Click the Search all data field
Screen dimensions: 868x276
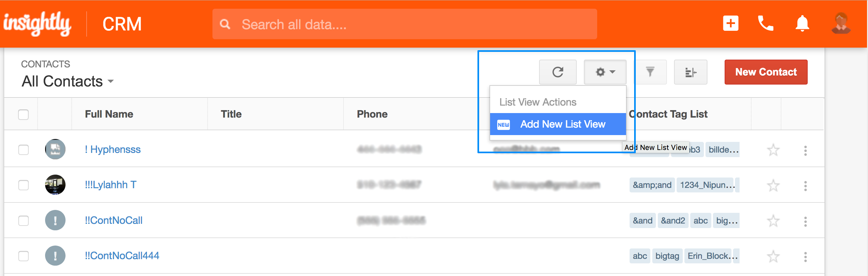point(405,24)
